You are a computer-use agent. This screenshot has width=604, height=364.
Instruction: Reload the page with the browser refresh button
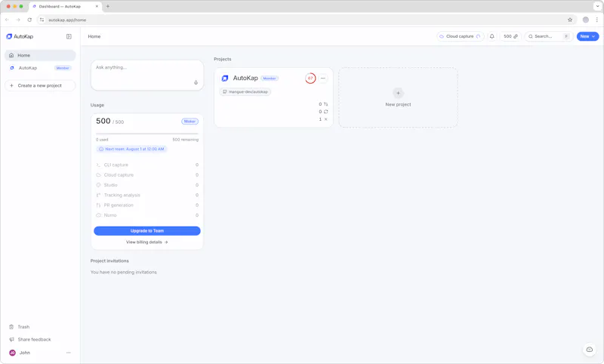pyautogui.click(x=29, y=20)
